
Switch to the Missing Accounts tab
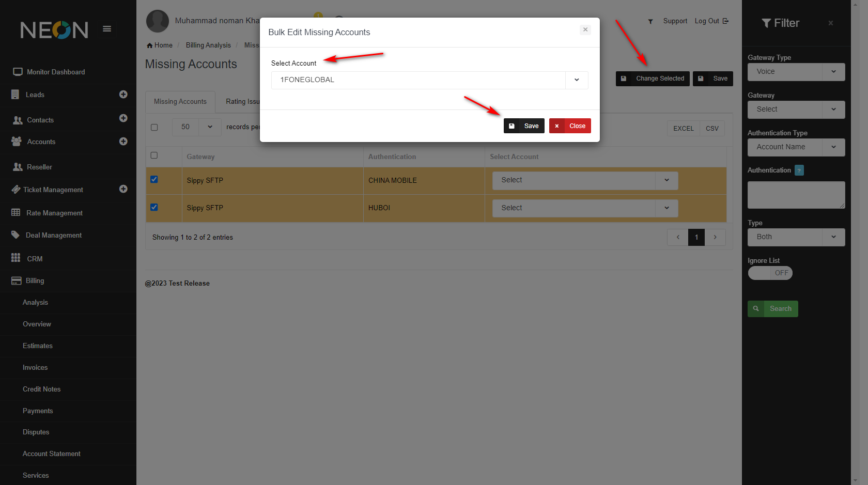click(x=180, y=102)
